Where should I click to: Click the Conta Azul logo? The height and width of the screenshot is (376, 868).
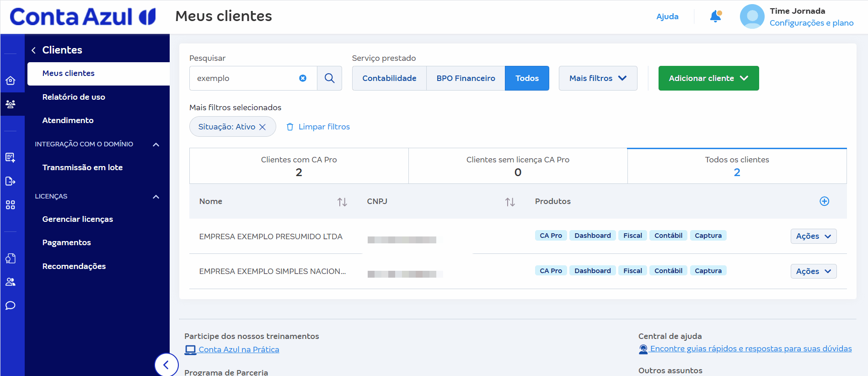83,17
